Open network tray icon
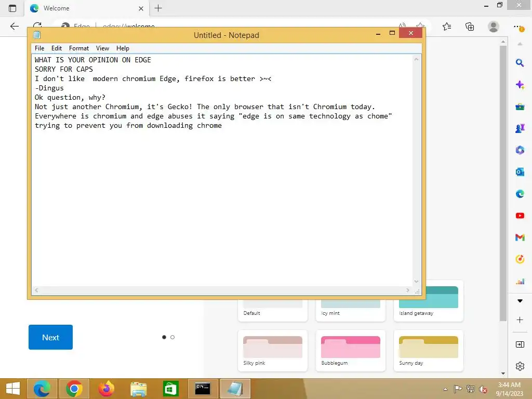This screenshot has width=532, height=399. pos(470,389)
